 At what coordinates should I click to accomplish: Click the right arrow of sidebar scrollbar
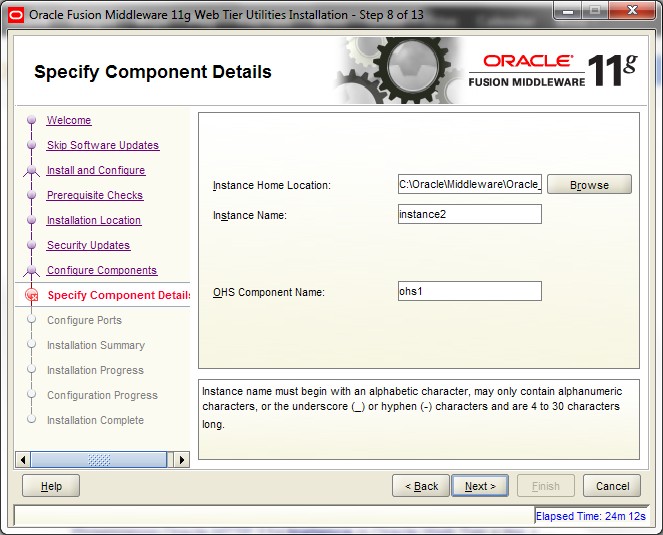[182, 460]
